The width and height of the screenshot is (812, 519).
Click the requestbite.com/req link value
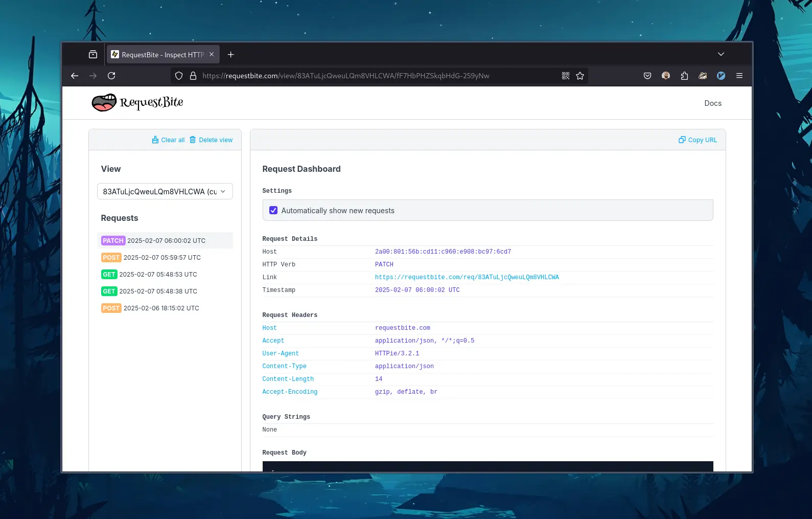(x=467, y=277)
